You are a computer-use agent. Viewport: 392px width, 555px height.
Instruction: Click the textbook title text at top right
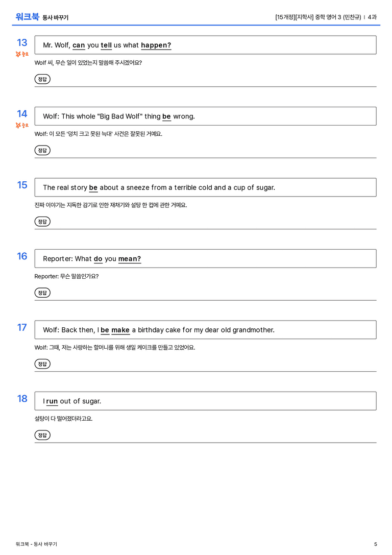tap(326, 17)
